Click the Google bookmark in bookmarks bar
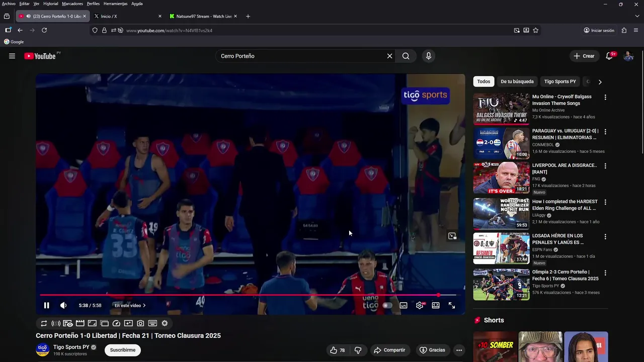Screen dimensions: 644x362 point(14,42)
